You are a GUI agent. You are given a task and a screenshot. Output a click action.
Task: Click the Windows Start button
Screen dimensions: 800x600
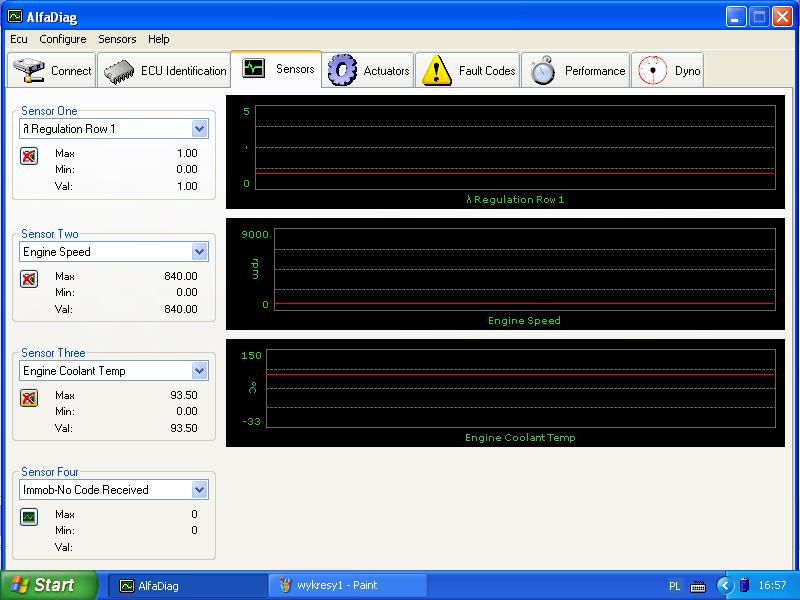point(48,585)
